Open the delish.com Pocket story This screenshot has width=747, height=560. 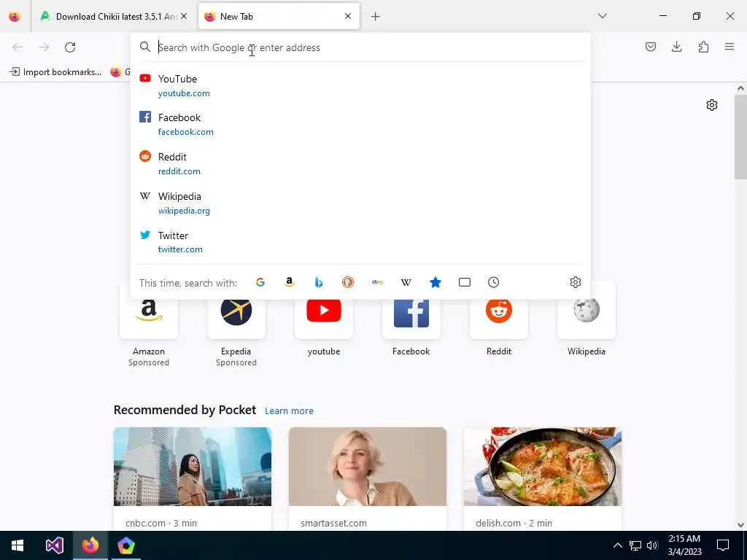click(x=542, y=478)
